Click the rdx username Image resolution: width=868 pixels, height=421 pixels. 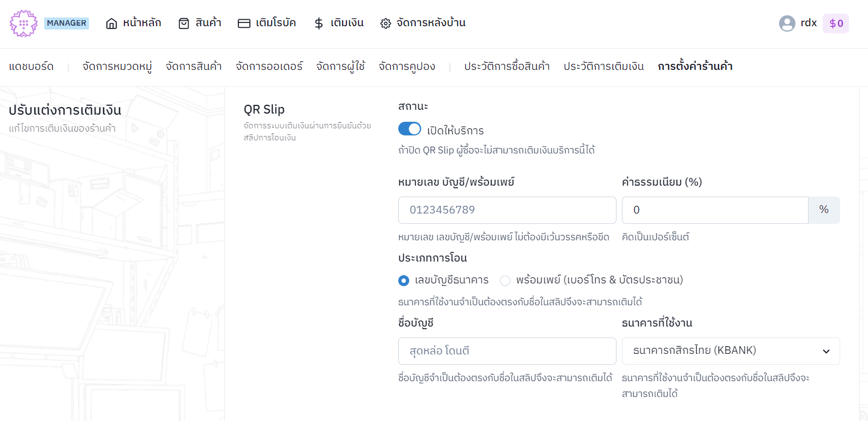point(809,23)
